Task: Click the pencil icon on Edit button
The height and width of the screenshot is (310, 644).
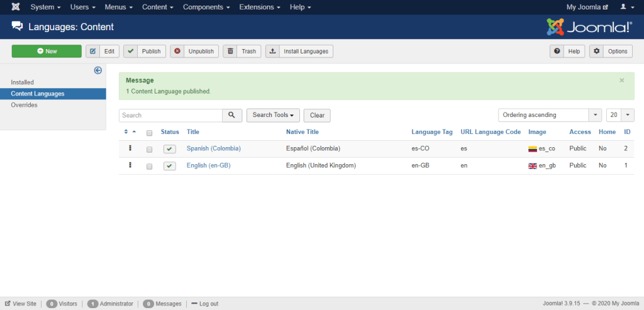Action: (93, 52)
